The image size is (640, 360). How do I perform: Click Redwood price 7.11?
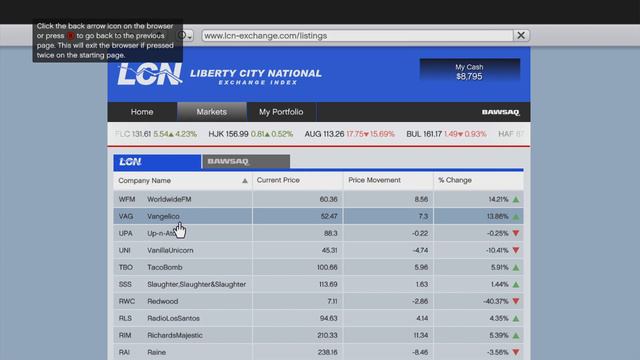[x=332, y=301]
